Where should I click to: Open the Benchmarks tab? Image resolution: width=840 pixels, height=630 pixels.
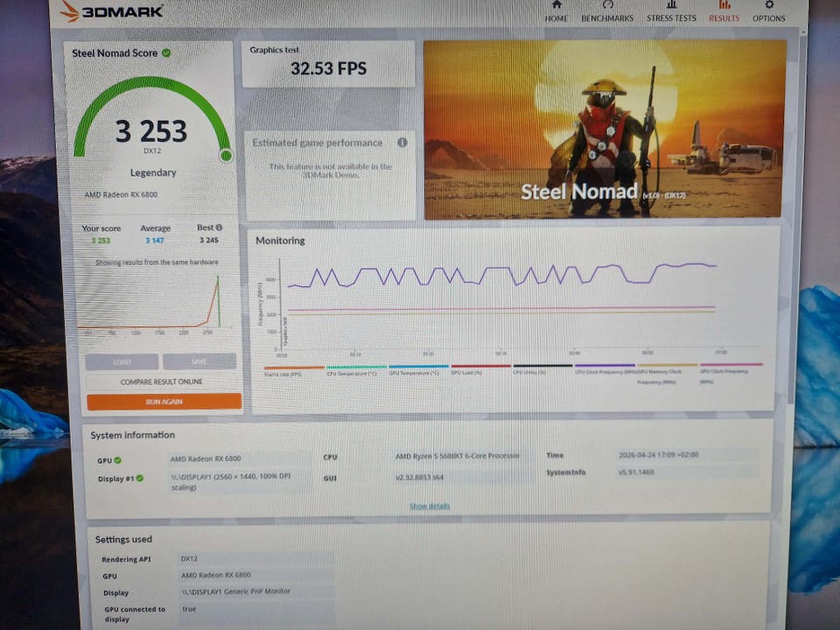click(x=607, y=12)
